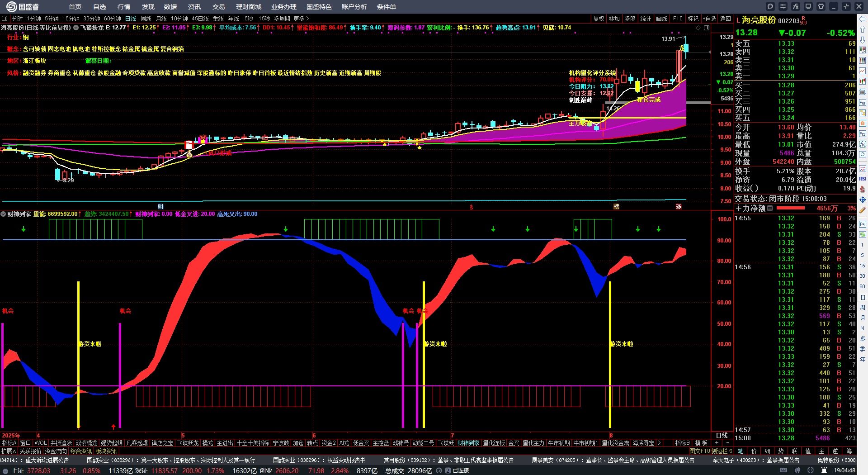Open the 奉天电子 董事换届公告 news item
The height and width of the screenshot is (475, 868).
[x=756, y=460]
